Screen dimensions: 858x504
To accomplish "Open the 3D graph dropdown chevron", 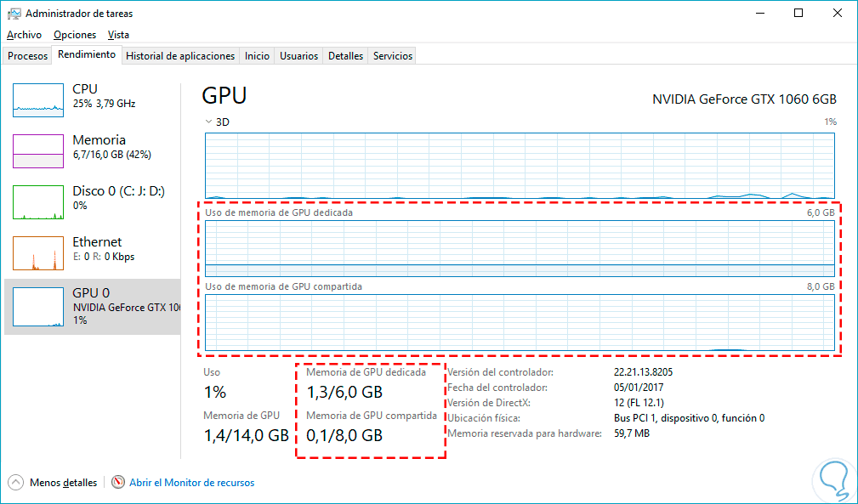I will click(x=209, y=122).
